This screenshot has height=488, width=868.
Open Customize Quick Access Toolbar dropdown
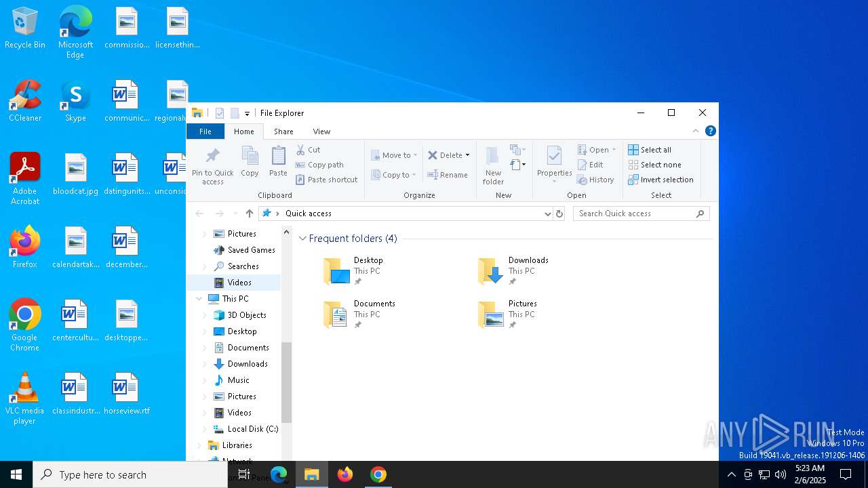click(247, 113)
